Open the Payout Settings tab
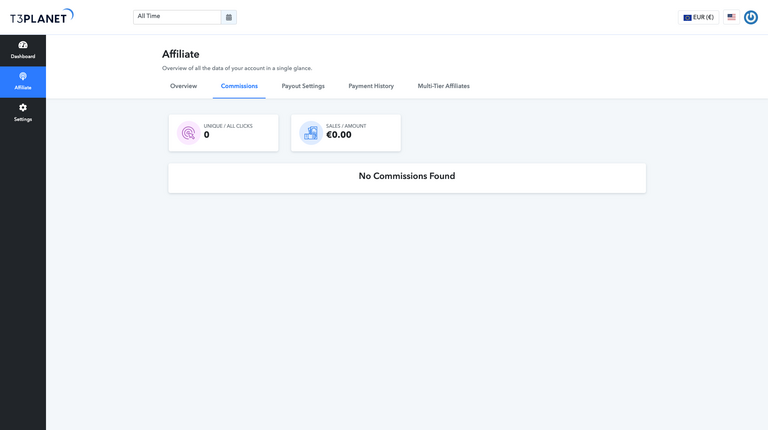 [x=303, y=86]
